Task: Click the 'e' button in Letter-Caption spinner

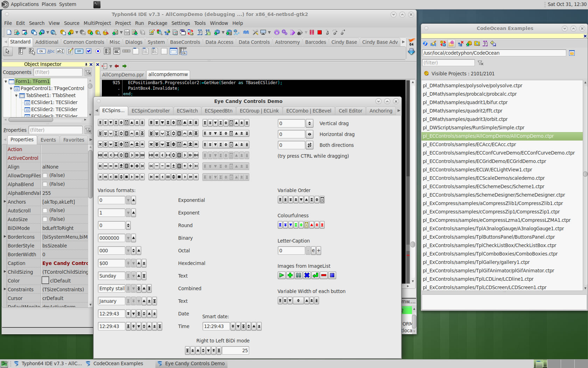Action: 313,251
